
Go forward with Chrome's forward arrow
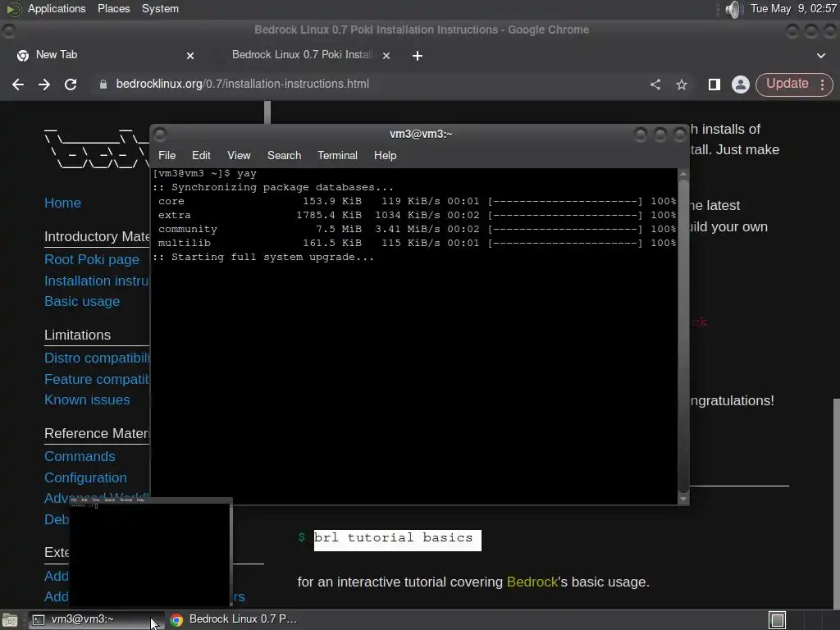(44, 84)
